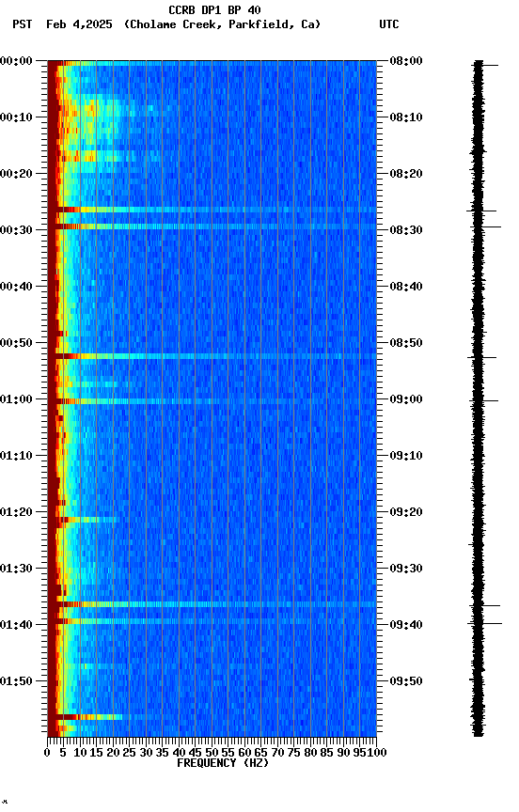Viewport: 519px width, 812px height.
Task: Click the 08:50 UTC time label
Action: (x=406, y=343)
